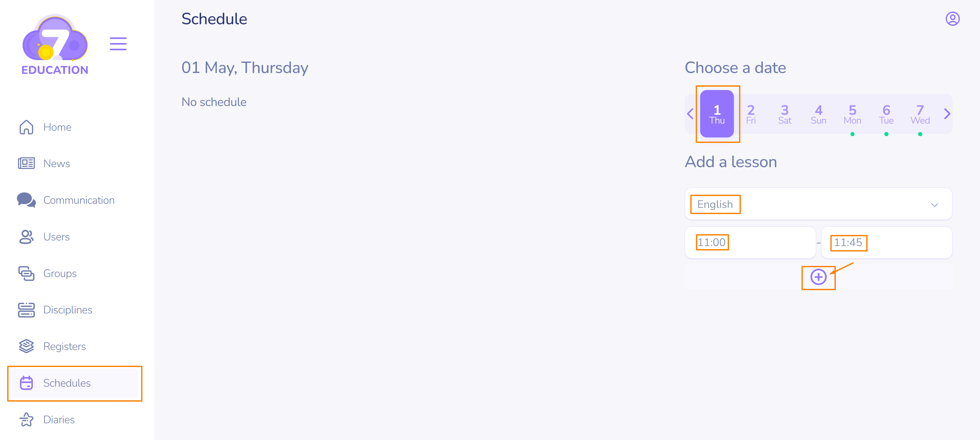Go to the next week arrow
This screenshot has height=440, width=980.
[947, 114]
